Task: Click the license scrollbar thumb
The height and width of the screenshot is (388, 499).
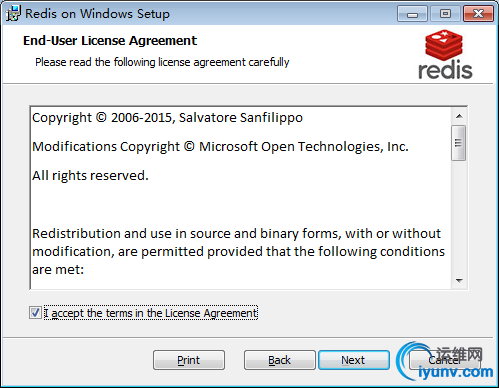Action: click(459, 143)
